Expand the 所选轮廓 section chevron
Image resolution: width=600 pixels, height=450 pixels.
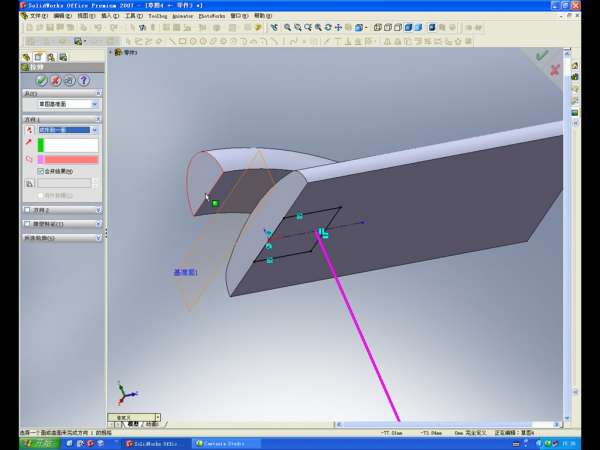pos(98,238)
